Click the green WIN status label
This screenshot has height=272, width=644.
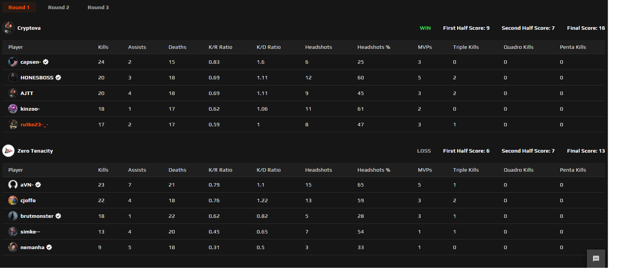click(425, 28)
